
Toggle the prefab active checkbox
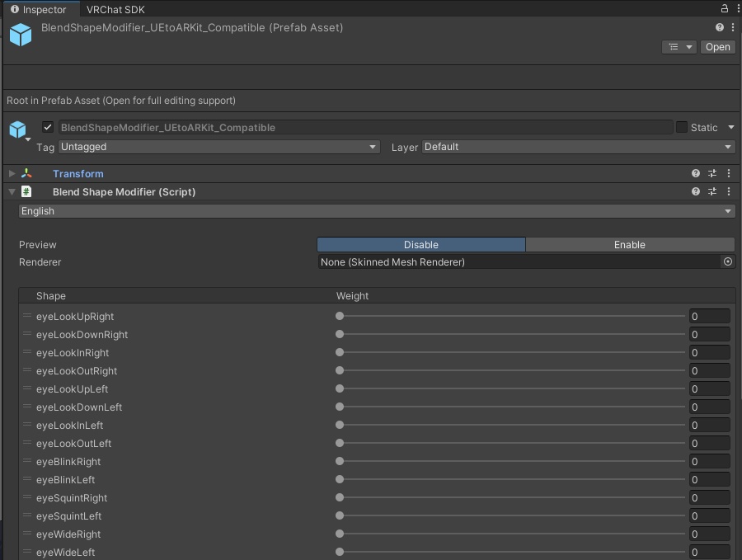coord(48,127)
